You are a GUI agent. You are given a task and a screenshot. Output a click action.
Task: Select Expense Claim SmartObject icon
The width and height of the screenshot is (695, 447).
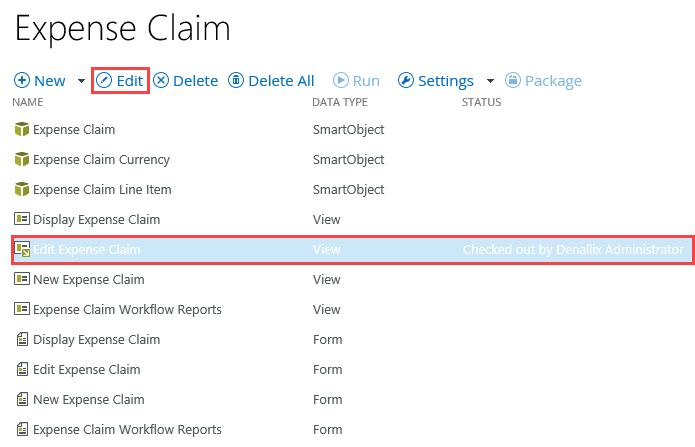pyautogui.click(x=22, y=129)
